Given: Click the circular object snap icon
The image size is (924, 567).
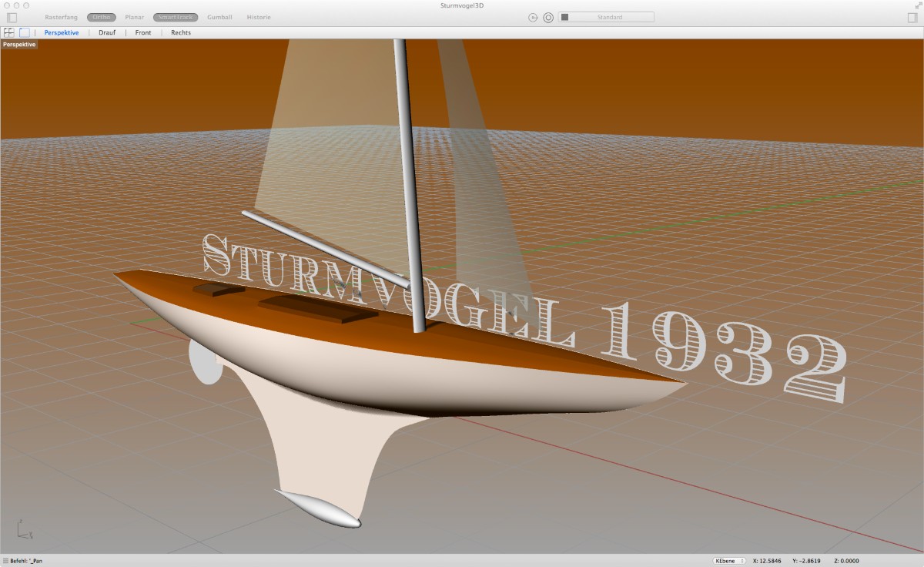Looking at the screenshot, I should pos(548,17).
